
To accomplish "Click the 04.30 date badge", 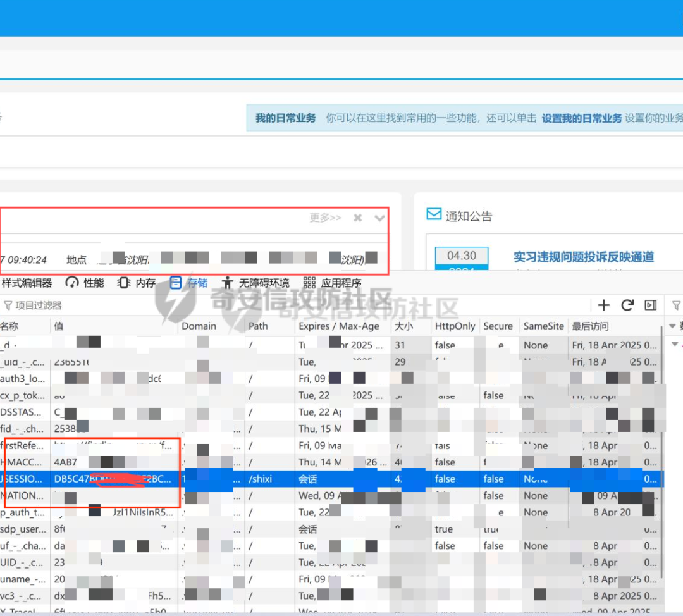I will click(462, 256).
